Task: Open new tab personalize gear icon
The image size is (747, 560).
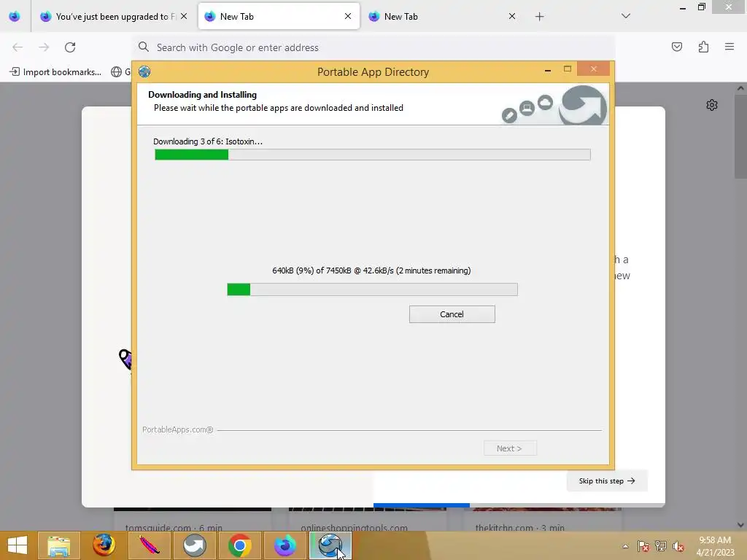Action: point(712,105)
